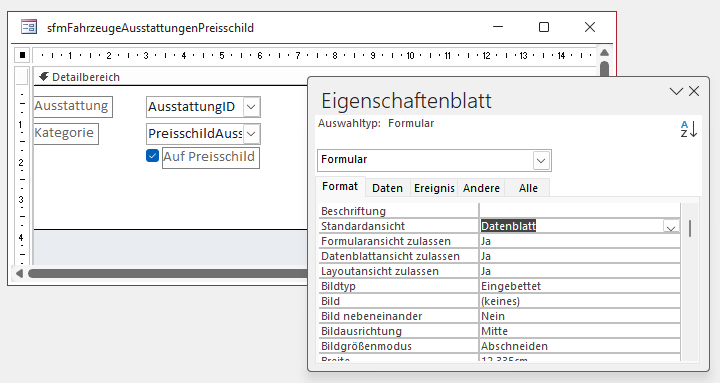
Task: Click the form icon in title bar
Action: 29,27
